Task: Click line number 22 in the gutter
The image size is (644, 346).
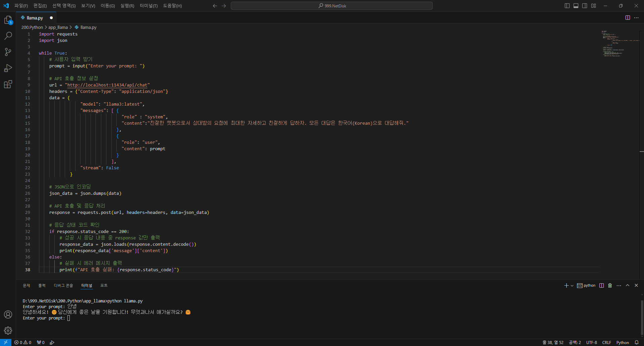Action: tap(28, 168)
